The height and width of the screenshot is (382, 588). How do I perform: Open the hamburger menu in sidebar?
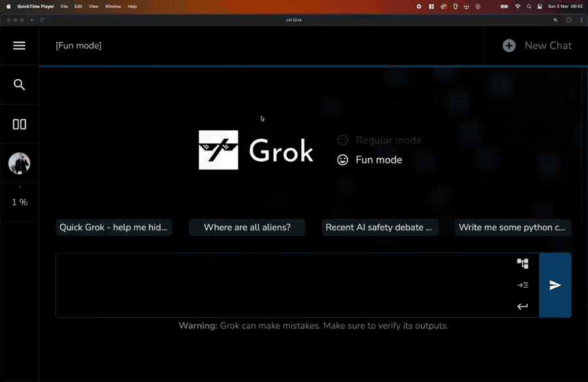point(19,45)
